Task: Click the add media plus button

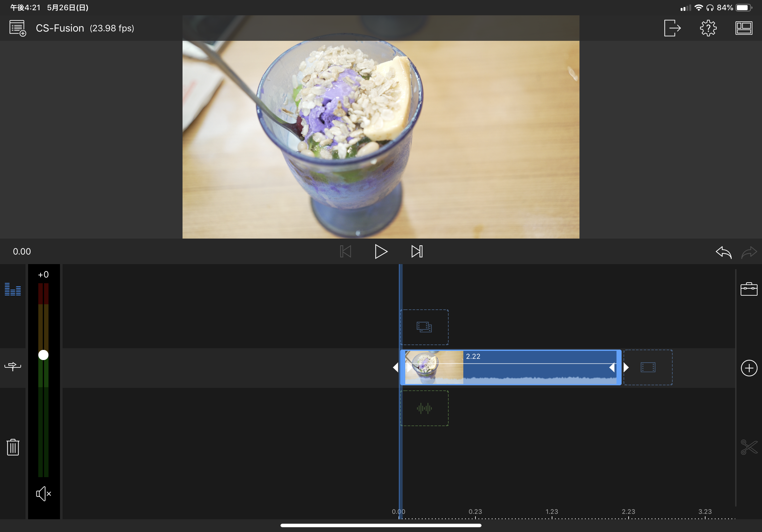Action: [x=749, y=368]
